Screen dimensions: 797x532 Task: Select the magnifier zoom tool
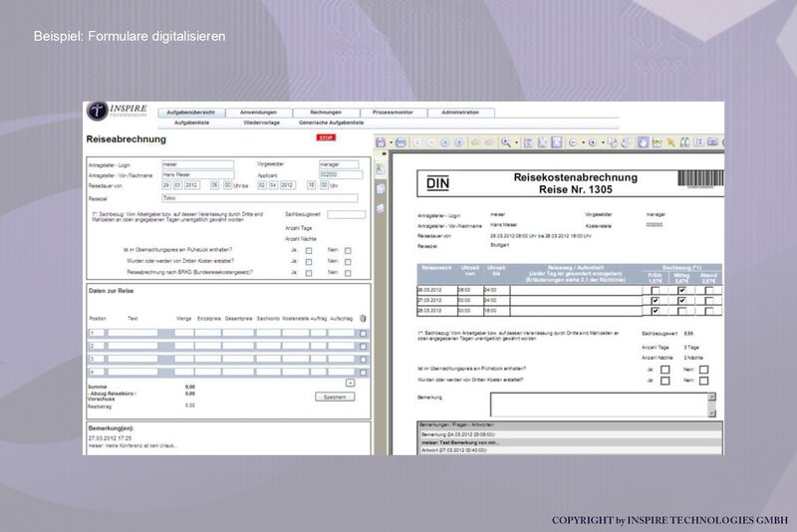pyautogui.click(x=506, y=142)
